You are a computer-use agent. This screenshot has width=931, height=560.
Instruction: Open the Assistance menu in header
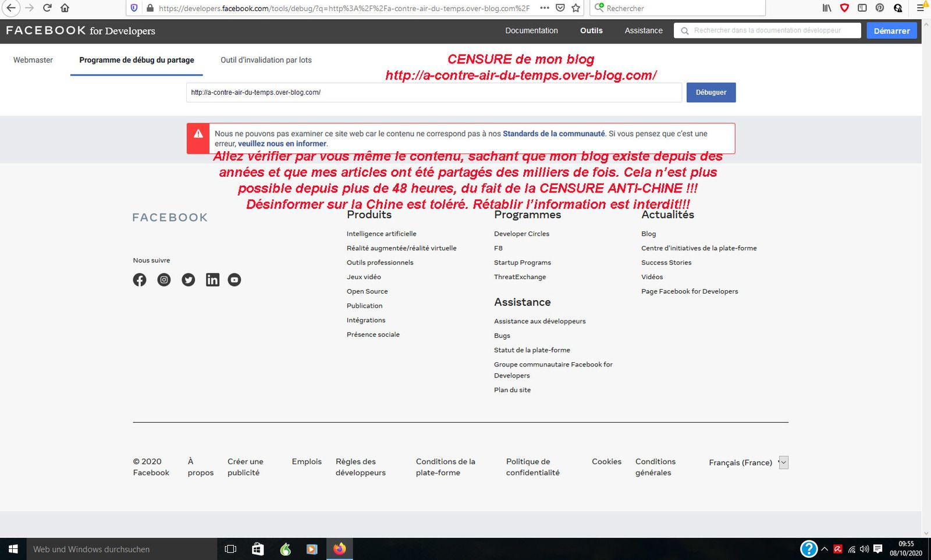coord(644,30)
